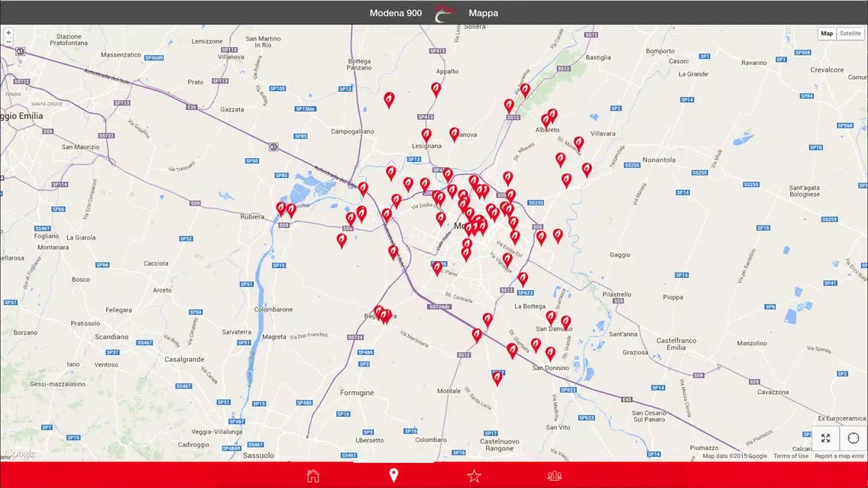This screenshot has height=488, width=868.
Task: Switch to Satellite map view
Action: pos(850,33)
